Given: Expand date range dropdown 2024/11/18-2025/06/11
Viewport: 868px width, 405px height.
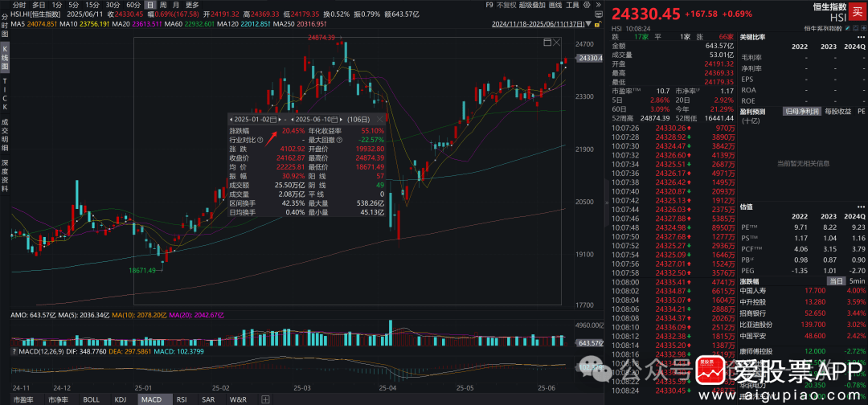Looking at the screenshot, I should click(588, 24).
